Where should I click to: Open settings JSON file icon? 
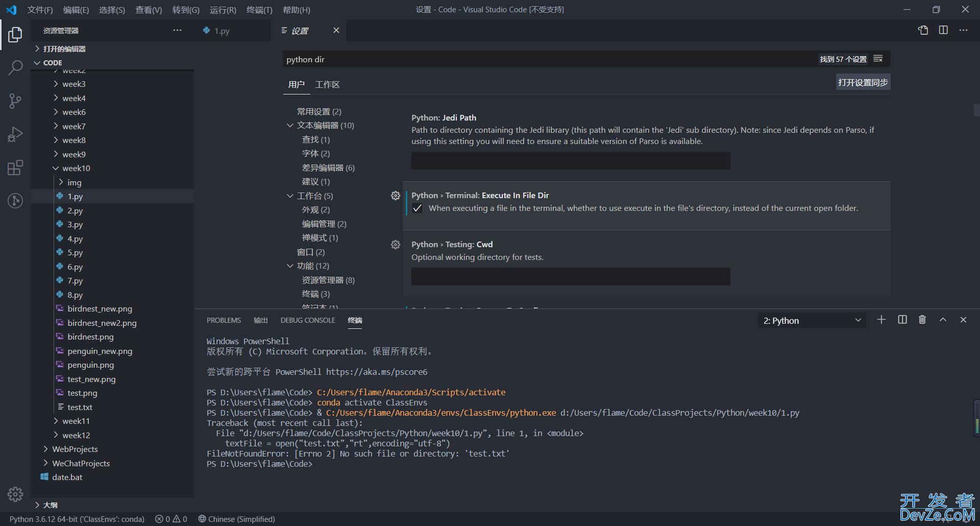click(x=923, y=30)
